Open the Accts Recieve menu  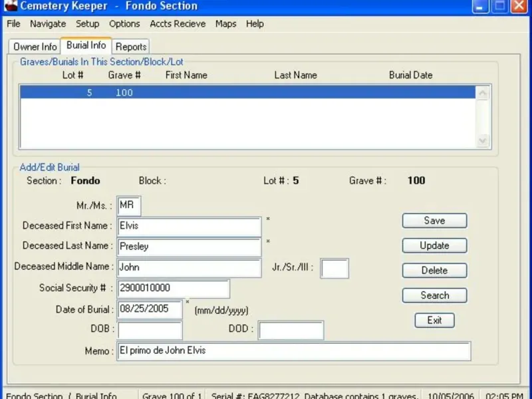[178, 24]
